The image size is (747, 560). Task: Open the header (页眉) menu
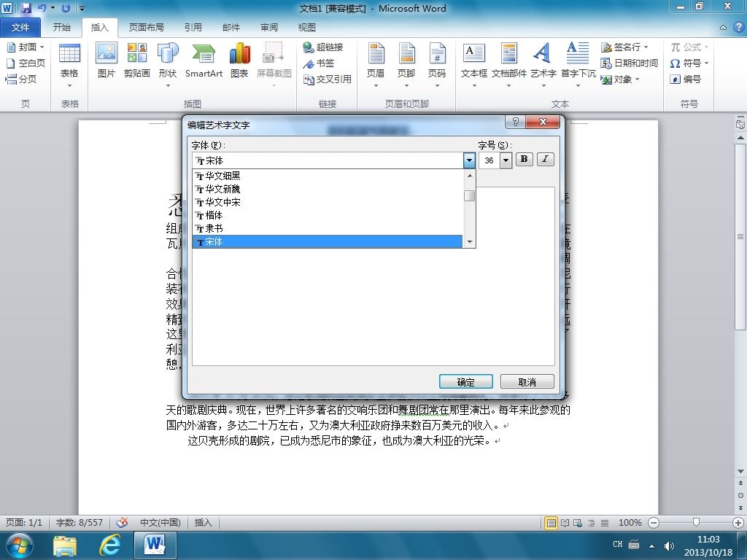click(x=376, y=66)
